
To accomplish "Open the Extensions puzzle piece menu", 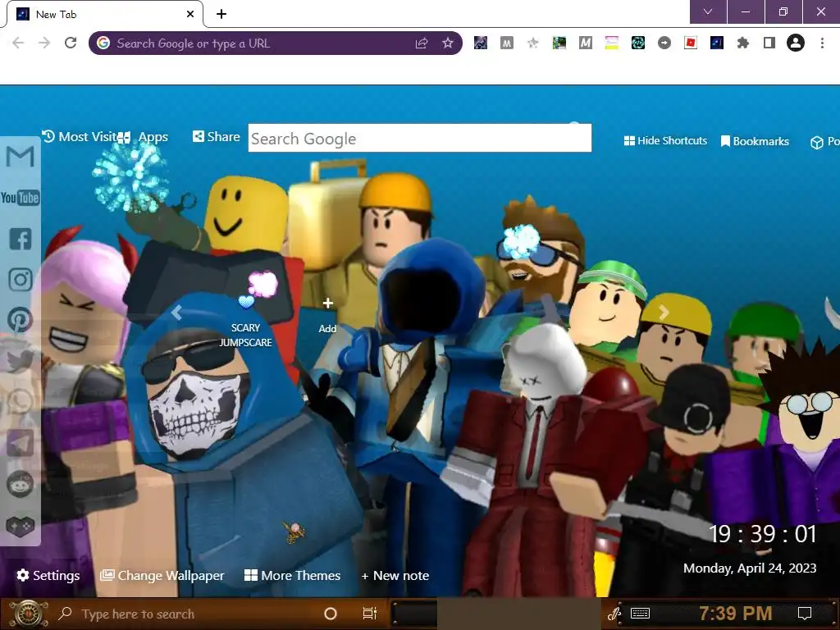I will coord(742,43).
